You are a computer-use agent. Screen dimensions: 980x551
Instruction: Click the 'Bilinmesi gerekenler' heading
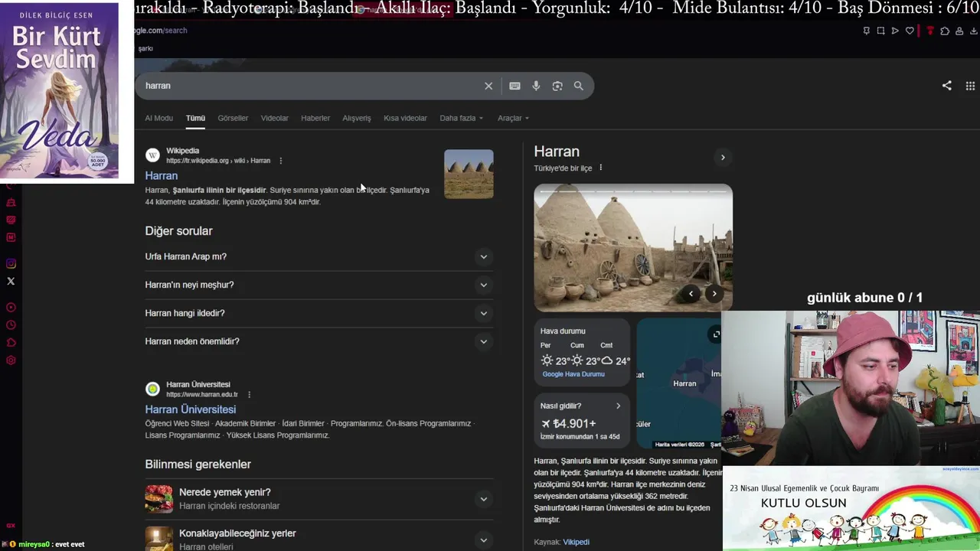[x=198, y=465]
